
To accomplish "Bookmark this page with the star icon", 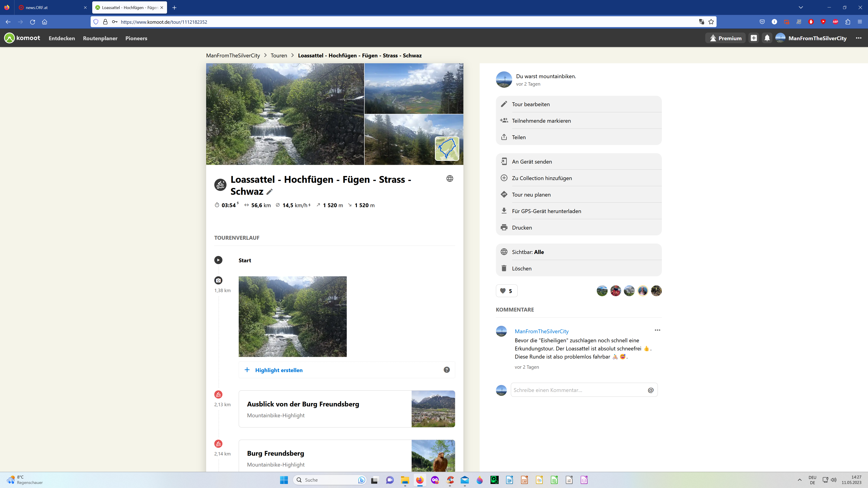I will click(x=711, y=22).
